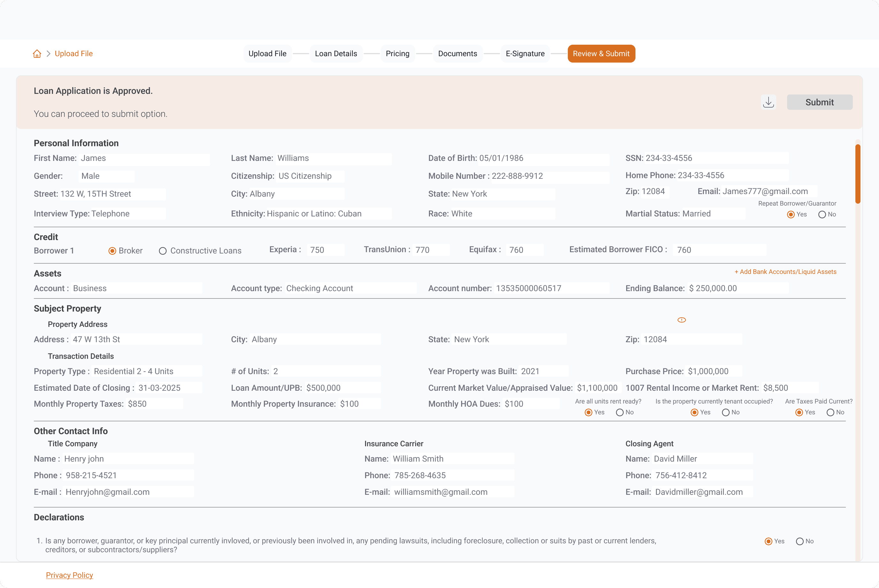This screenshot has width=879, height=588.
Task: Click the orange info icon above Zip
Action: (681, 320)
